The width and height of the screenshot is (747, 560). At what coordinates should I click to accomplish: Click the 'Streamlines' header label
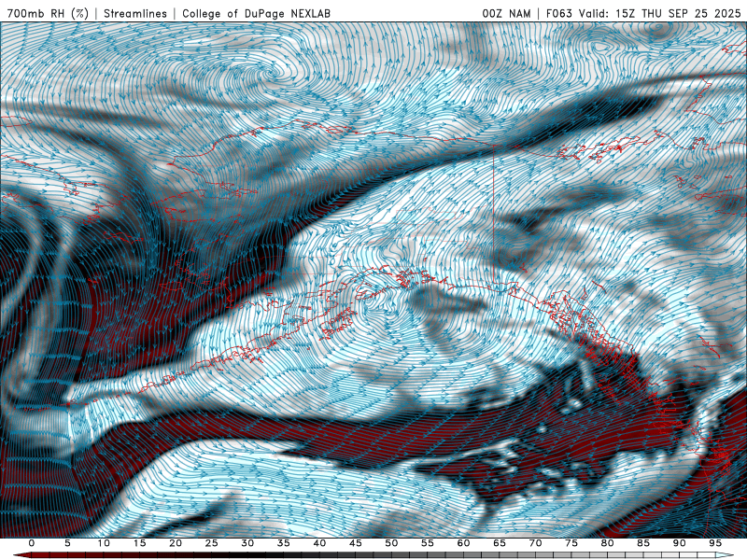point(134,13)
